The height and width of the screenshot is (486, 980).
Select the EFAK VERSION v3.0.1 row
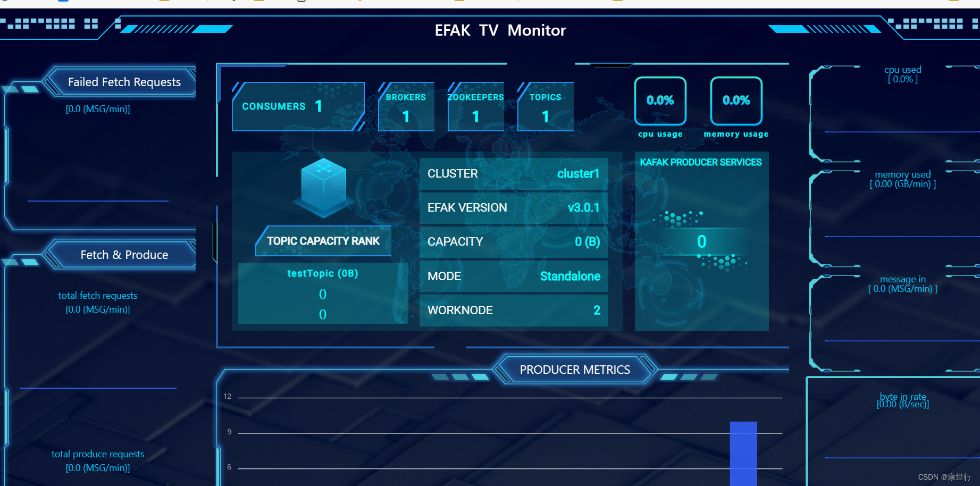pyautogui.click(x=514, y=208)
